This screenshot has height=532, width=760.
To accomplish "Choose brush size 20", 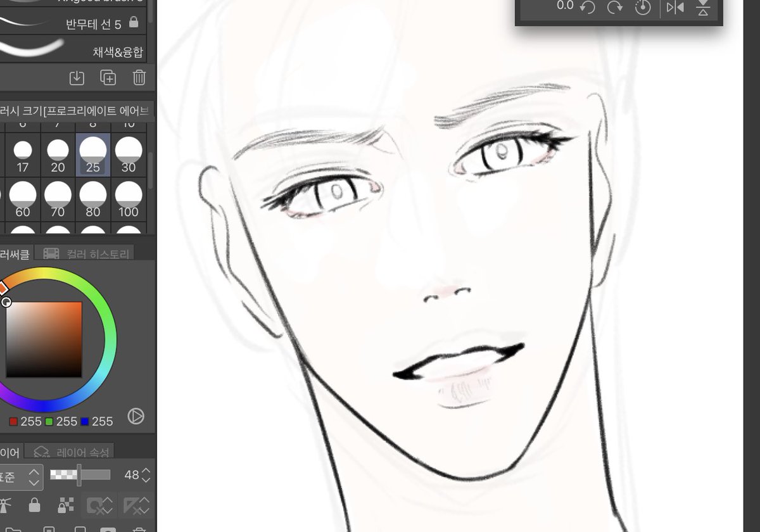I will [58, 155].
